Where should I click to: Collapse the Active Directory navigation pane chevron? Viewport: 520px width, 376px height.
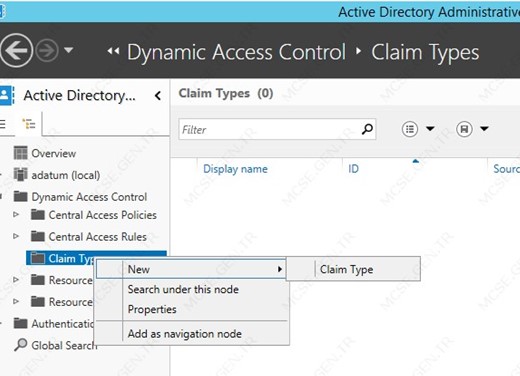(x=158, y=96)
